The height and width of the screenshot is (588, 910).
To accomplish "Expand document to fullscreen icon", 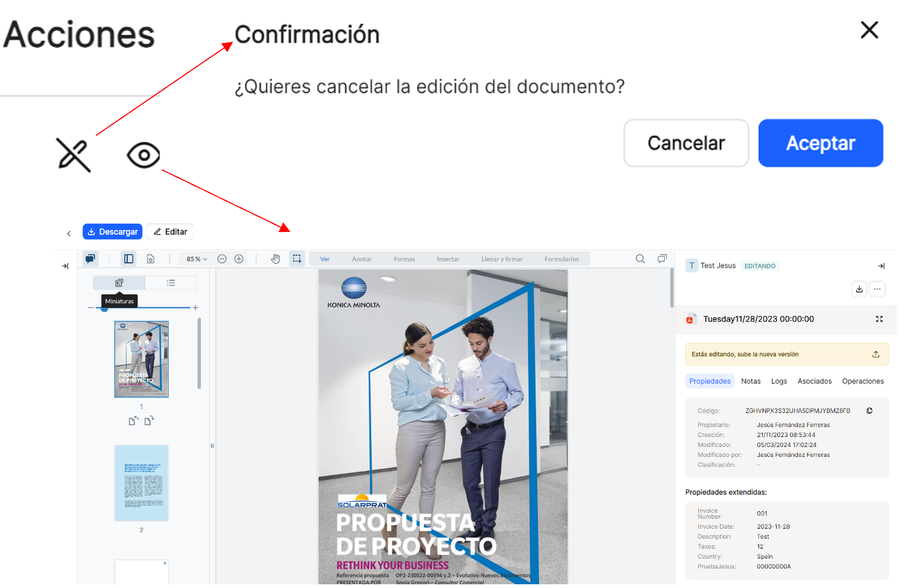I will point(879,319).
